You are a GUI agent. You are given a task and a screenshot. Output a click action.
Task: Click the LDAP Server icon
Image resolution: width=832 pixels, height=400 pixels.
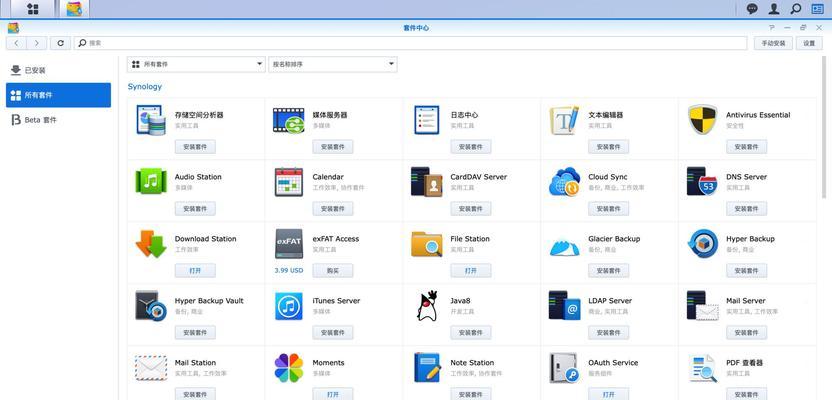(x=564, y=306)
